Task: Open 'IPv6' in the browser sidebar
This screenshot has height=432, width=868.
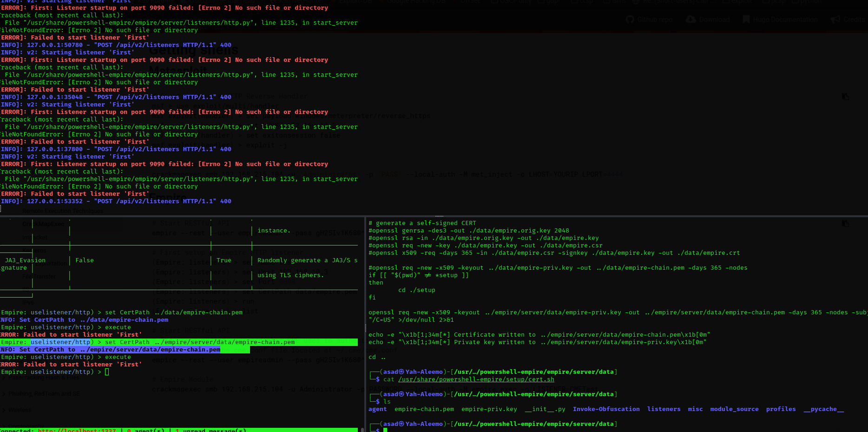Action: coord(28,302)
